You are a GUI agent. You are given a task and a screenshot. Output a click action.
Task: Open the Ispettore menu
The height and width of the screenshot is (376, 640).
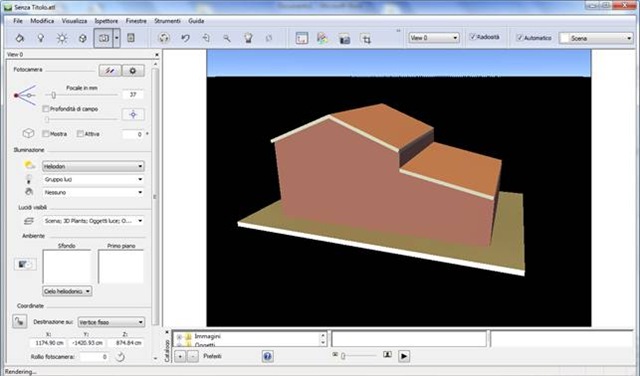tap(106, 21)
